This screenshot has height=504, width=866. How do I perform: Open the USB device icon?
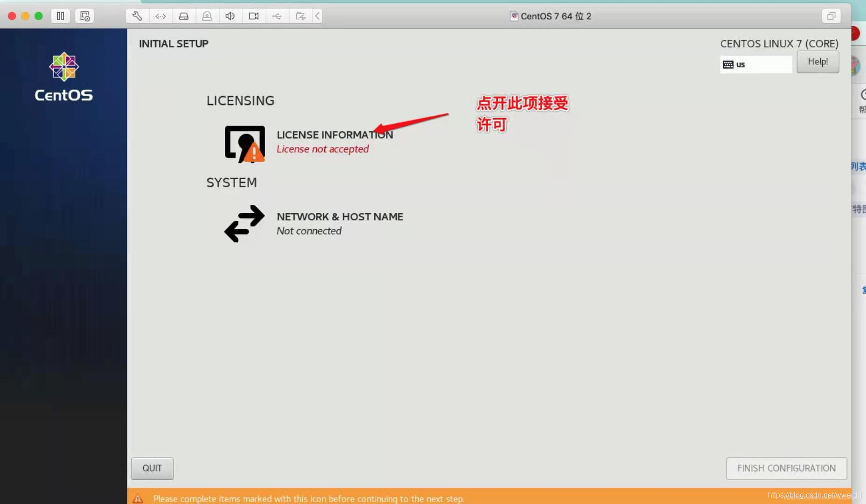click(277, 16)
